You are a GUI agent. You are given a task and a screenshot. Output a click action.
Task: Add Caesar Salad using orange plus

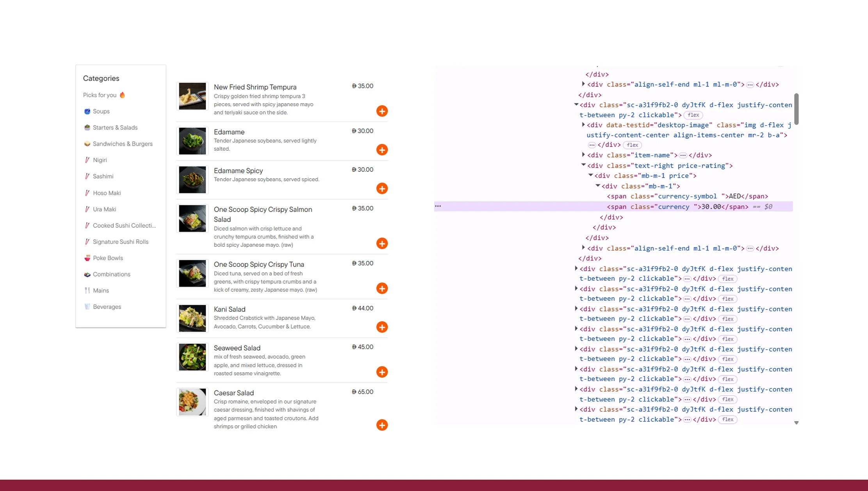click(x=382, y=425)
